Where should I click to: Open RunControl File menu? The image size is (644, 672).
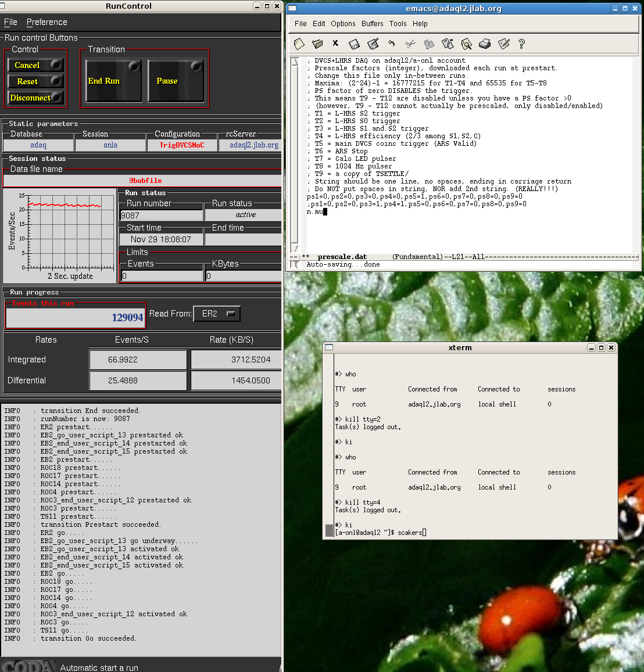[x=10, y=22]
